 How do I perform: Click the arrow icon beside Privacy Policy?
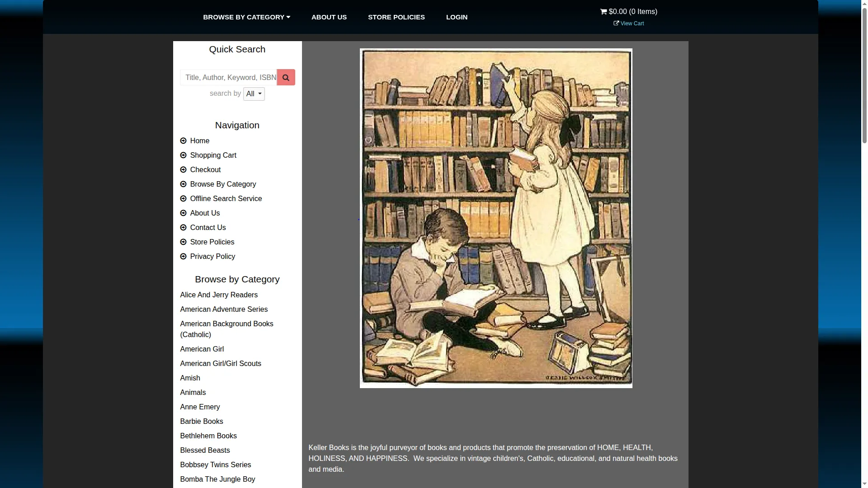tap(183, 257)
